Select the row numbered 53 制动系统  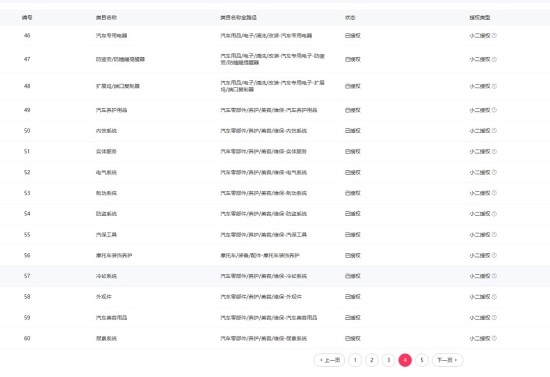[275, 193]
